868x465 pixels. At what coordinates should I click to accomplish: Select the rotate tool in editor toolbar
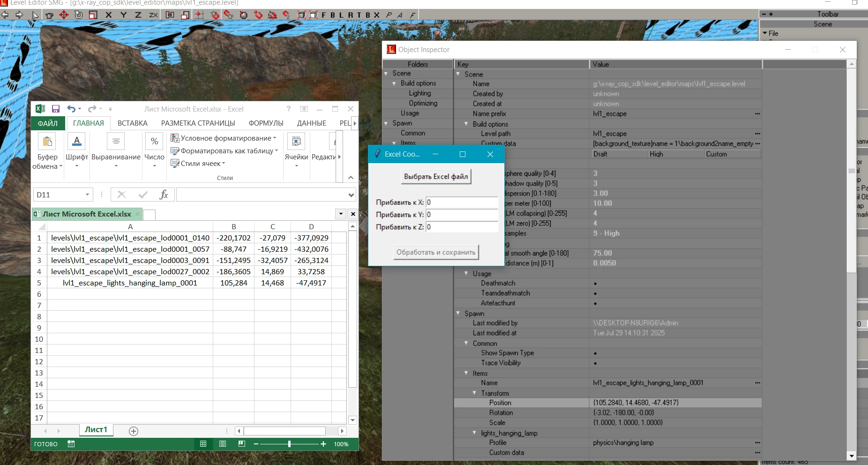(x=79, y=15)
